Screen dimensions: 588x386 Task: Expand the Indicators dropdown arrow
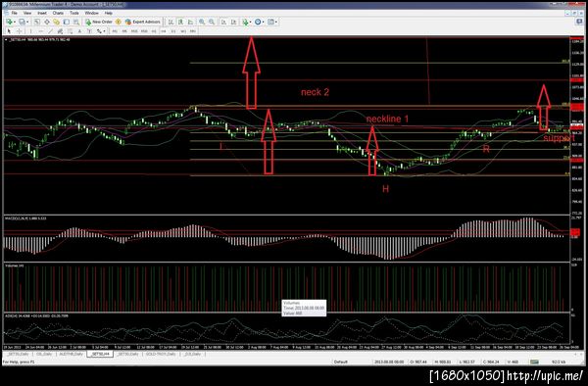point(250,22)
